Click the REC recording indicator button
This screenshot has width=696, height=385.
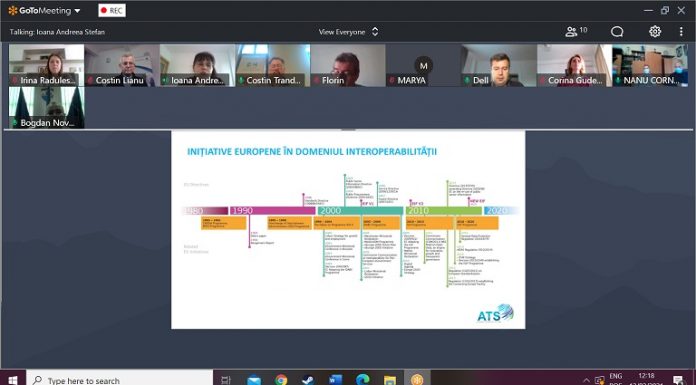[x=112, y=11]
